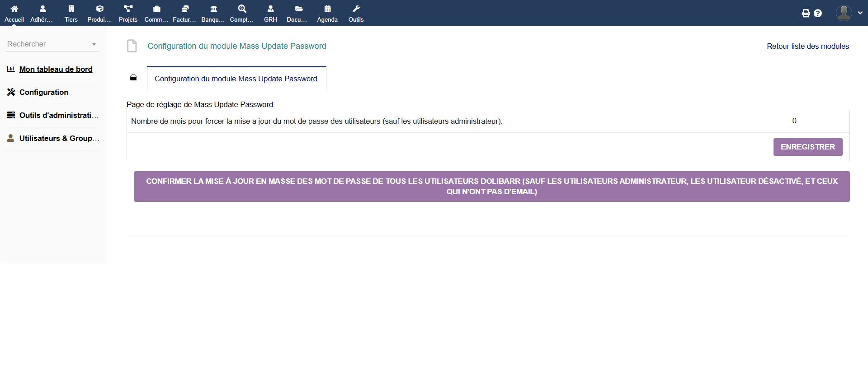Open the Produits box icon
This screenshot has height=369, width=868.
99,9
